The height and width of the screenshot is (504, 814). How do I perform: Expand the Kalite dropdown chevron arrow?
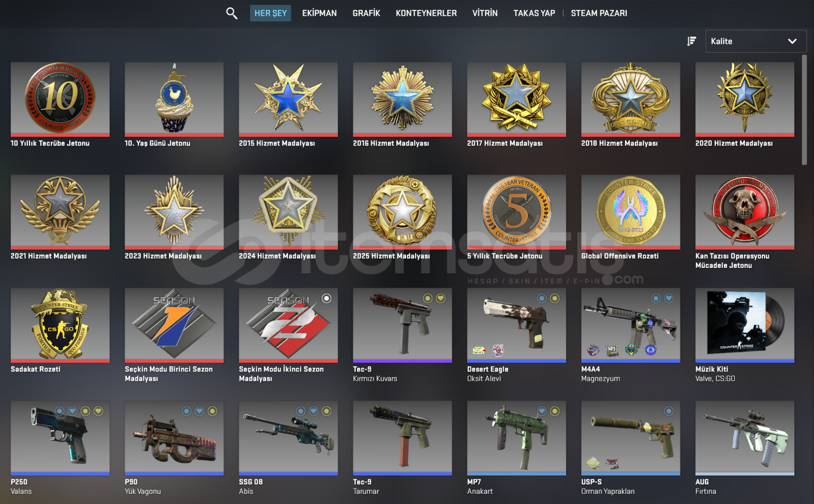point(792,41)
